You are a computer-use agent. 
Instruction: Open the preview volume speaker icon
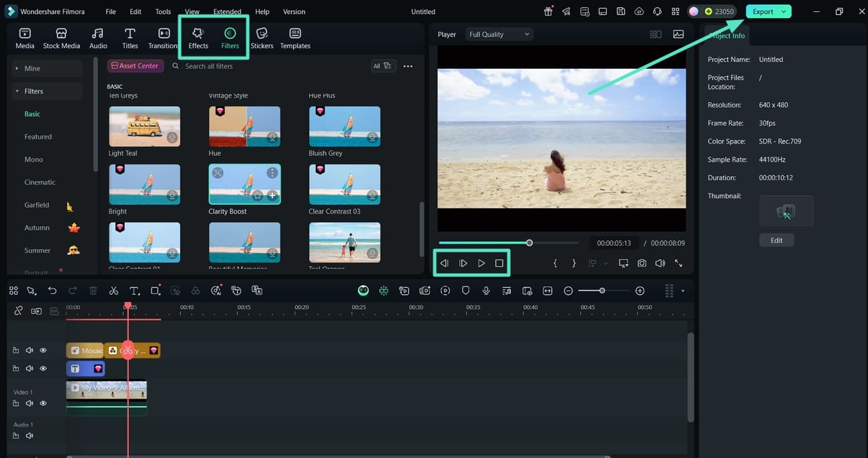click(660, 263)
